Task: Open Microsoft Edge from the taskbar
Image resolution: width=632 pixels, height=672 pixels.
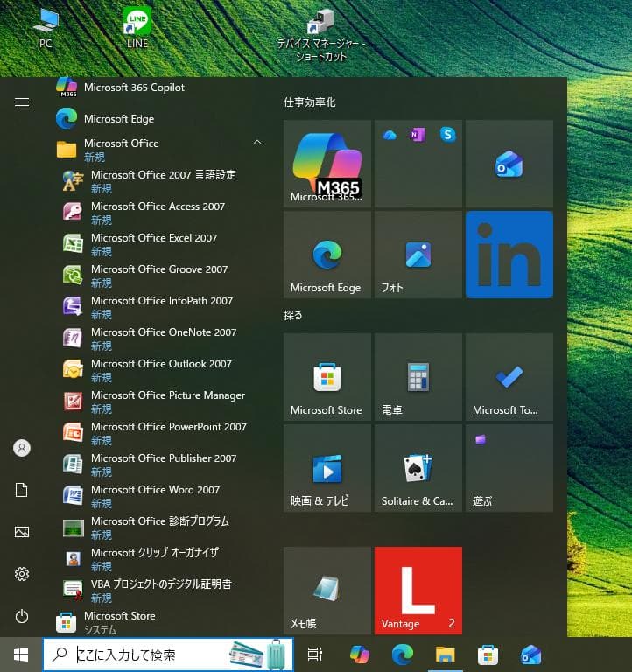Action: (402, 654)
